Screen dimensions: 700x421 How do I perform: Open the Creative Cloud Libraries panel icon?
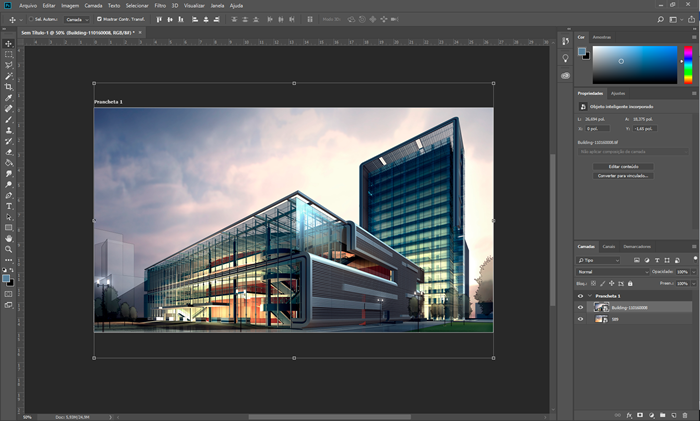565,75
